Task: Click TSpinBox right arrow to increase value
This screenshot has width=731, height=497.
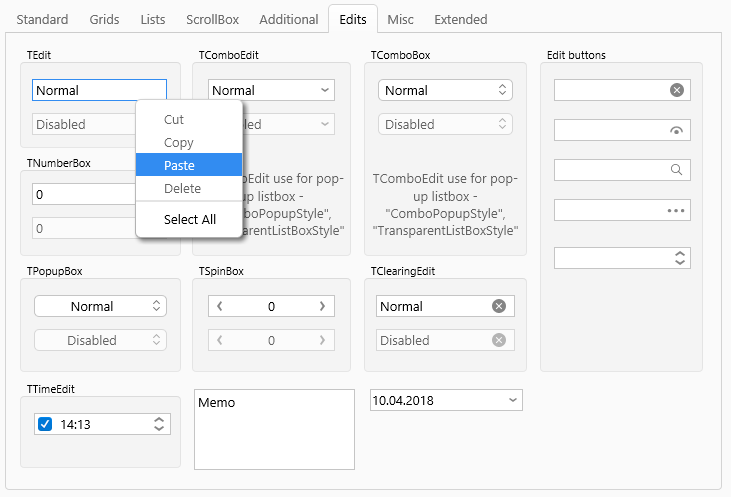Action: coord(322,306)
